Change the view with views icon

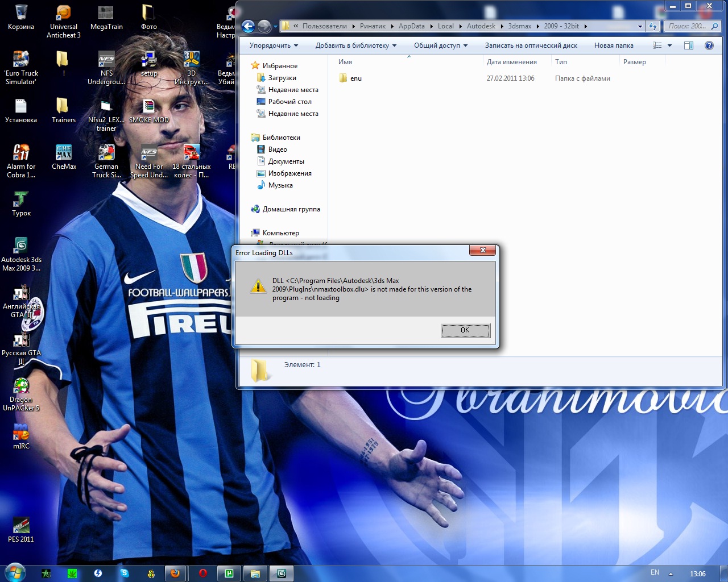657,45
